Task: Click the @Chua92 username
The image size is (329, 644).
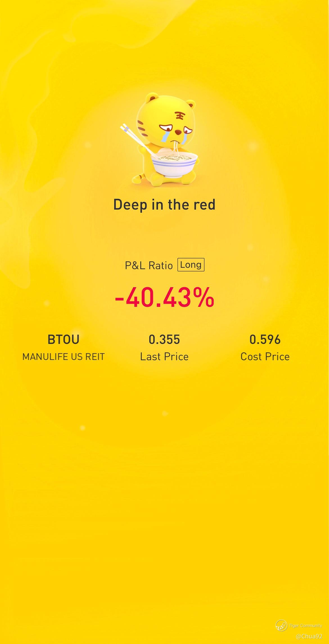Action: tap(309, 636)
